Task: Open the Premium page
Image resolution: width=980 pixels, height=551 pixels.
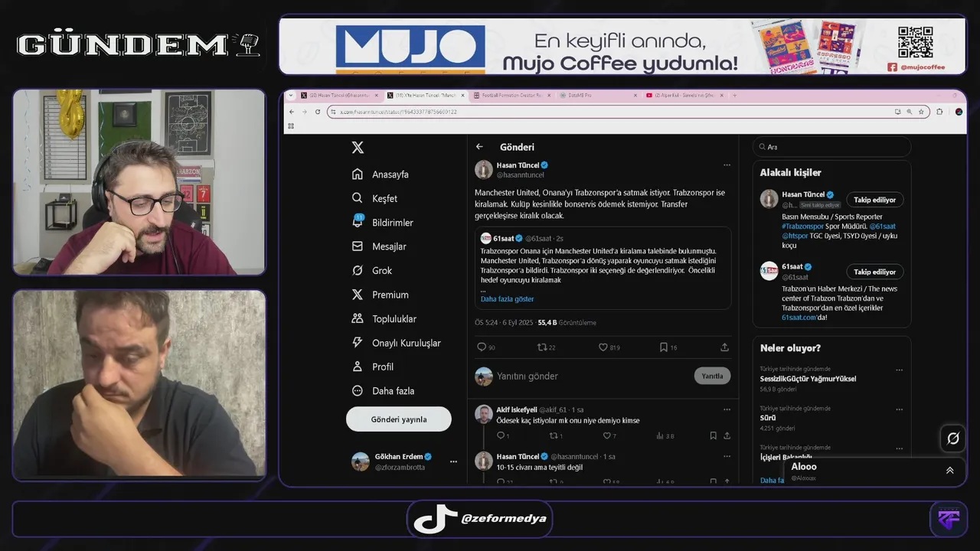Action: [x=380, y=295]
